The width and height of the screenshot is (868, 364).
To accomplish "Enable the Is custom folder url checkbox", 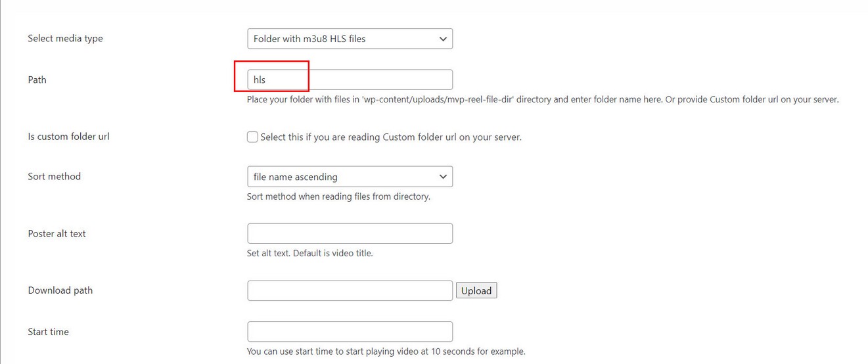I will click(252, 137).
